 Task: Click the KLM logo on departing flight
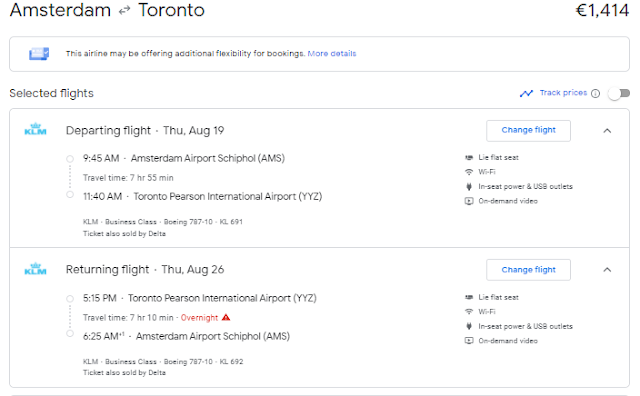coord(36,129)
